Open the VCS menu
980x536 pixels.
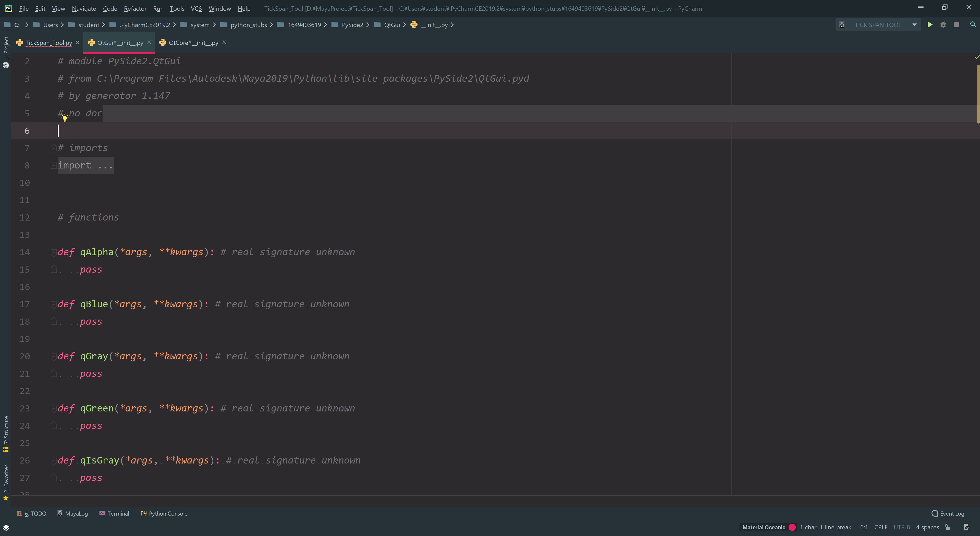pos(196,8)
